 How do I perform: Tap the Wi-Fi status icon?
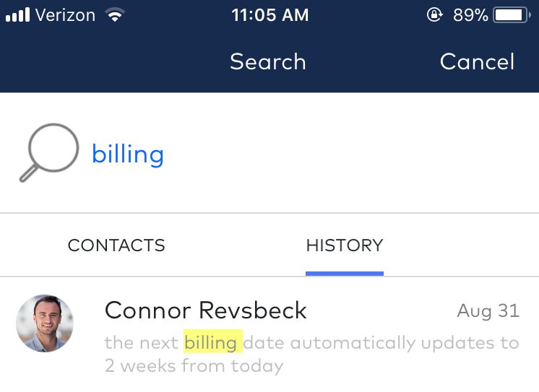(113, 15)
